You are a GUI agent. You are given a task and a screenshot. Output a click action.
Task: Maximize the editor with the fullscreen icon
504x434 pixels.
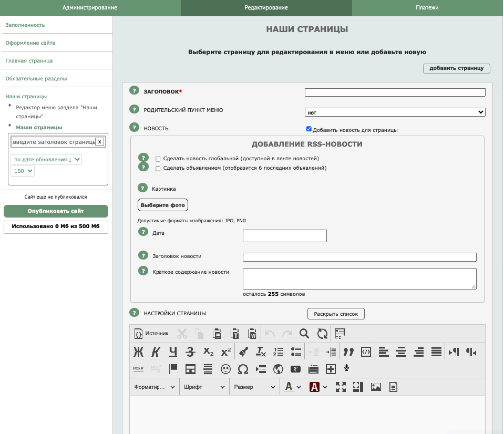point(341,387)
